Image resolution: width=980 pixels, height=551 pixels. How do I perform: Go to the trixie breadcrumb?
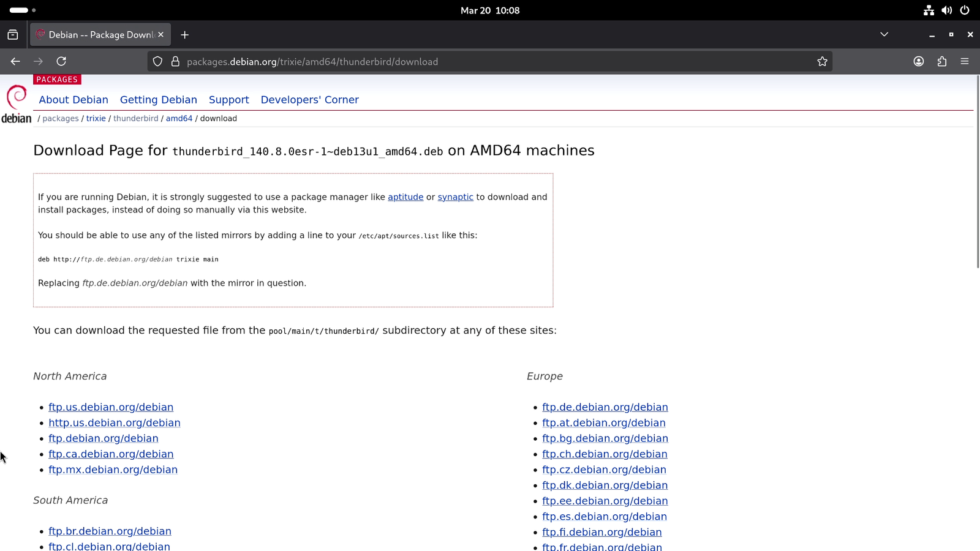pos(96,119)
